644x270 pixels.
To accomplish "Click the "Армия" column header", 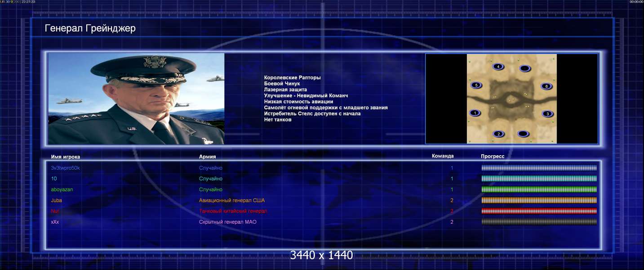I will point(208,157).
